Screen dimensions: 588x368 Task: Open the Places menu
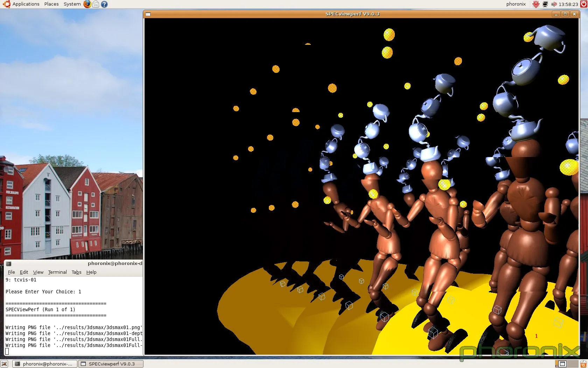(x=51, y=4)
